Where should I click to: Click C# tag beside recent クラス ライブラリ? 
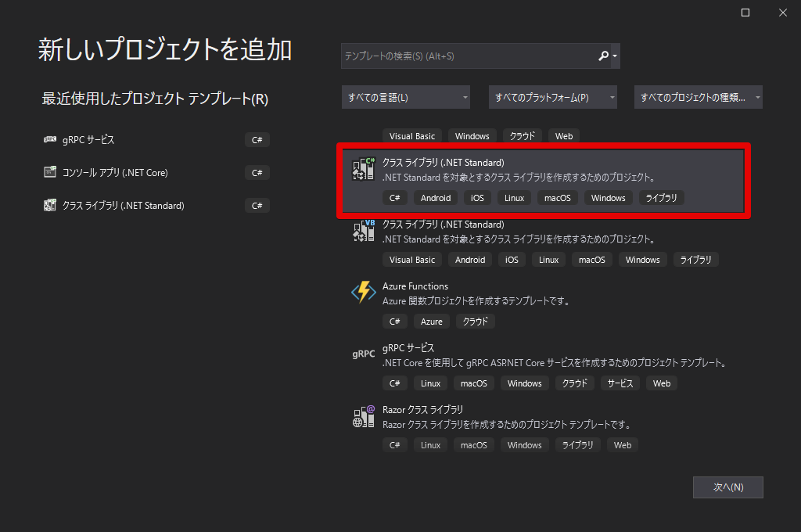click(x=257, y=206)
